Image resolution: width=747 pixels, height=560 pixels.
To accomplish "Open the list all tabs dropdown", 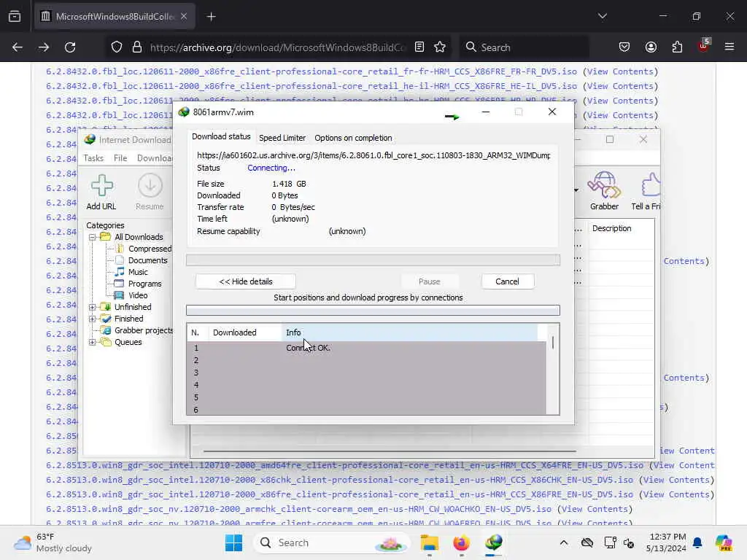I will (x=602, y=17).
